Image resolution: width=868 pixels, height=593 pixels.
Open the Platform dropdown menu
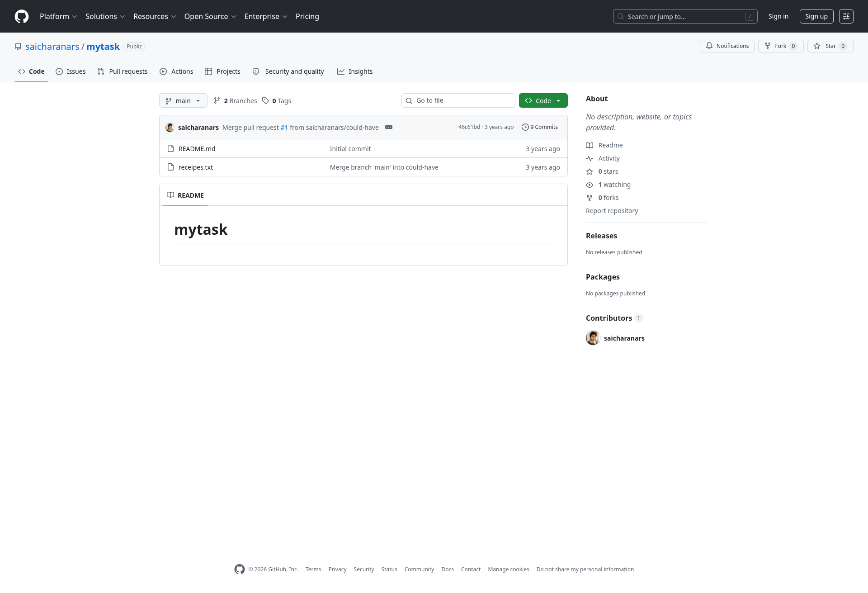coord(58,16)
